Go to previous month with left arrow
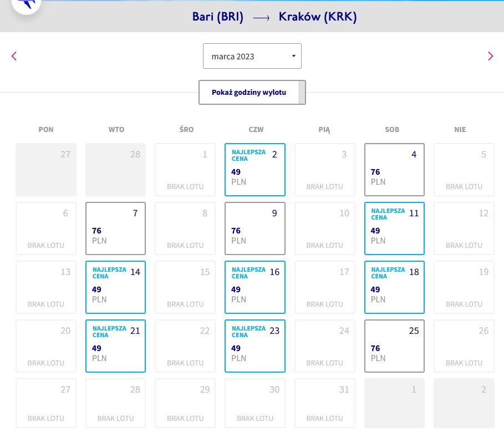This screenshot has width=504, height=432. pyautogui.click(x=14, y=56)
